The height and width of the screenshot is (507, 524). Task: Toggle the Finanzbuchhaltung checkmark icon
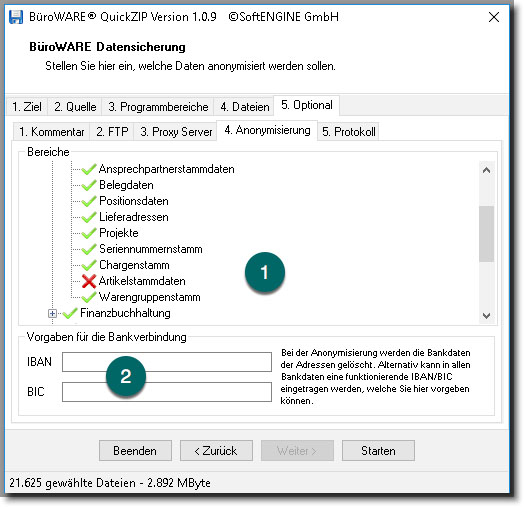coord(70,313)
